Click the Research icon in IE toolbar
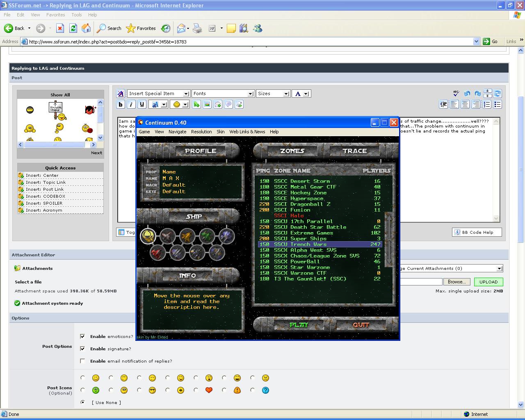Image resolution: width=525 pixels, height=420 pixels. pyautogui.click(x=244, y=28)
